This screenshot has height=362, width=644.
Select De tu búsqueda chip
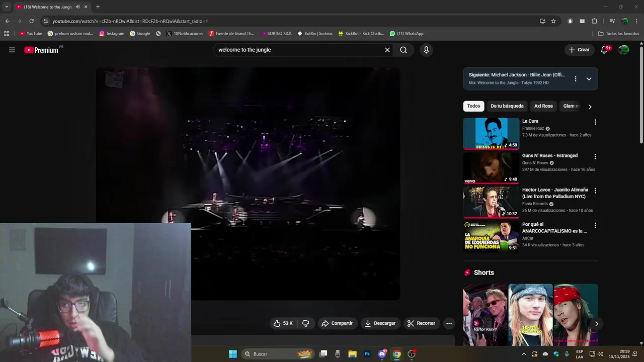coord(507,106)
